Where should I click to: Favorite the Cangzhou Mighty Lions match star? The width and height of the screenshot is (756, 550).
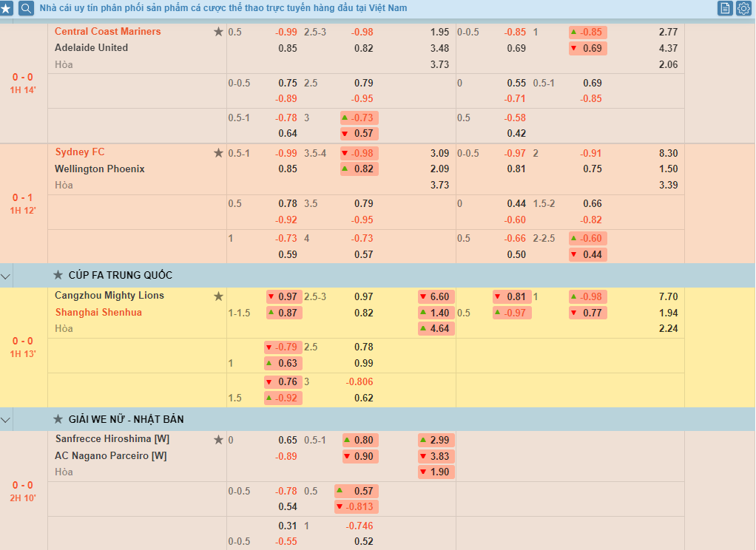[x=218, y=296]
